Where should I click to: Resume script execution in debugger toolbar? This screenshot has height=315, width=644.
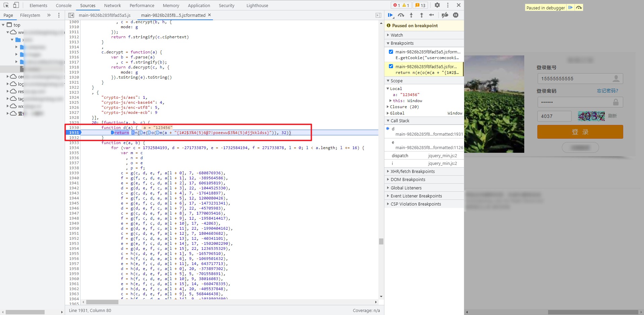tap(390, 15)
